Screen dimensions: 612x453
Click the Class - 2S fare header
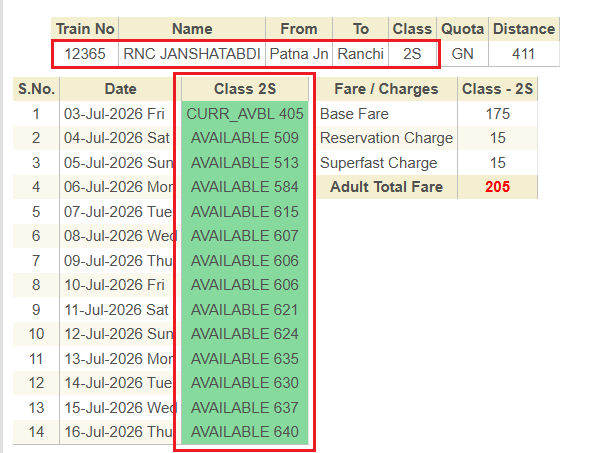[x=498, y=89]
